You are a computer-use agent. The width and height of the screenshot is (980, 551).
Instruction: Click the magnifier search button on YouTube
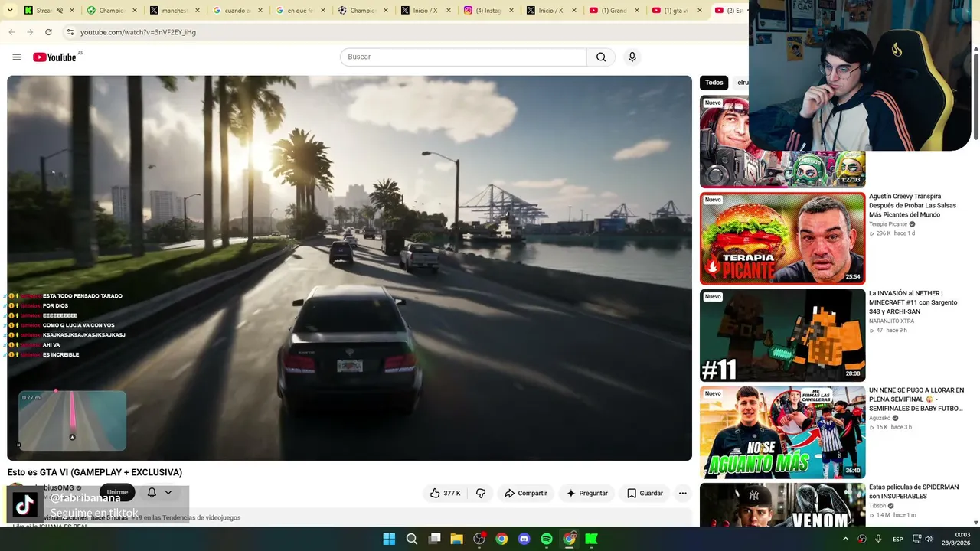pos(601,57)
